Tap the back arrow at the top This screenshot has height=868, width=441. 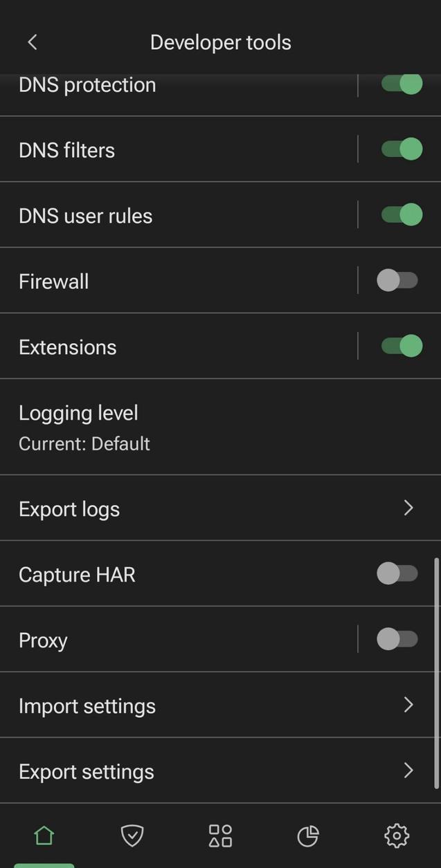[x=32, y=41]
